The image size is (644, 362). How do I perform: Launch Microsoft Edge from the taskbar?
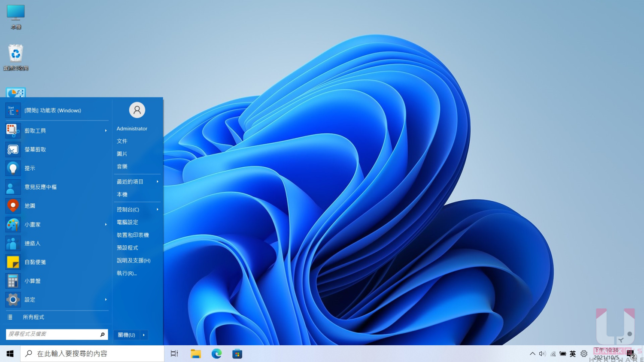pyautogui.click(x=216, y=354)
